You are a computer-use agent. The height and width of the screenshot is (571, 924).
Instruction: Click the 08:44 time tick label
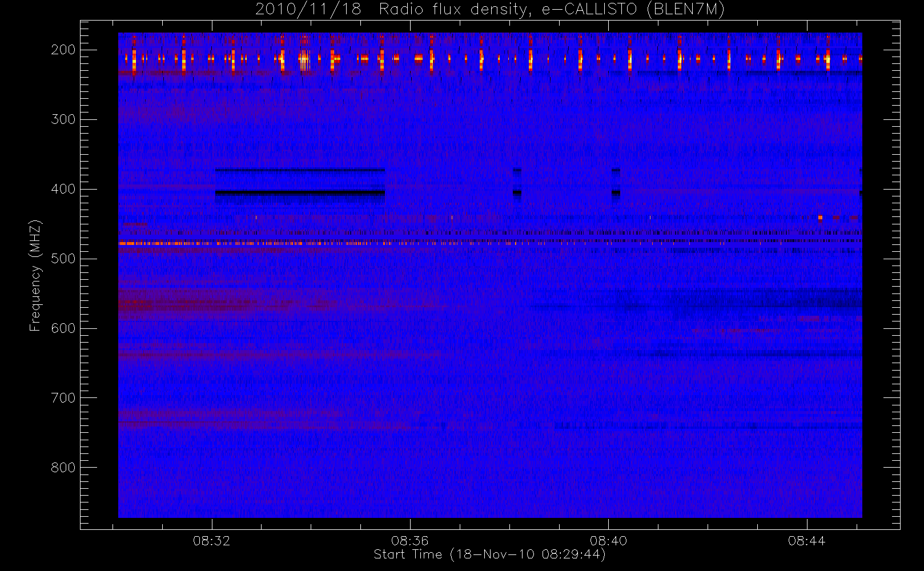[806, 541]
